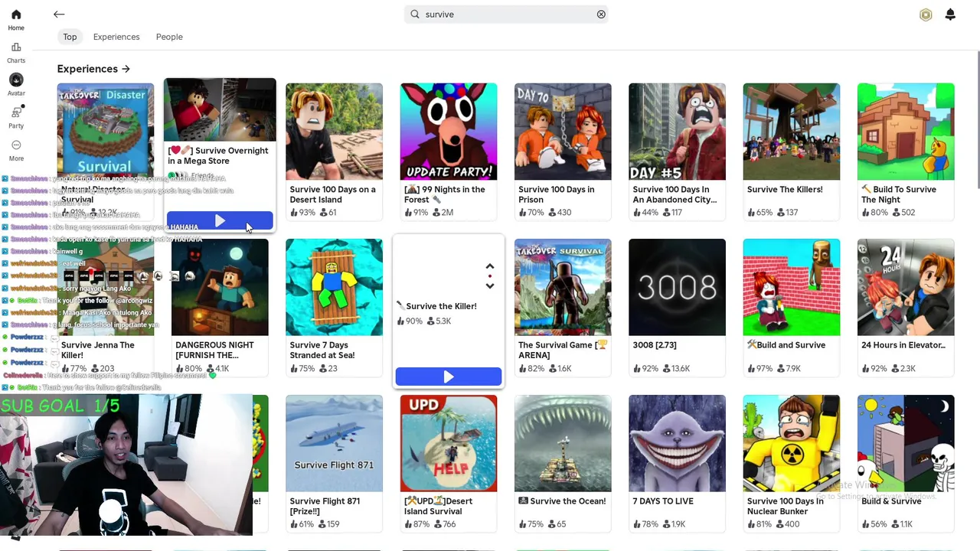
Task: Open Survive 100 Days In Nuclear Bunker thumbnail
Action: (791, 443)
